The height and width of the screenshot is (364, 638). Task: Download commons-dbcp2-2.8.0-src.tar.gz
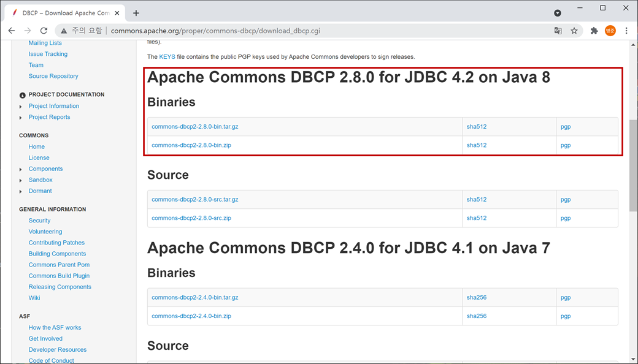coord(195,200)
